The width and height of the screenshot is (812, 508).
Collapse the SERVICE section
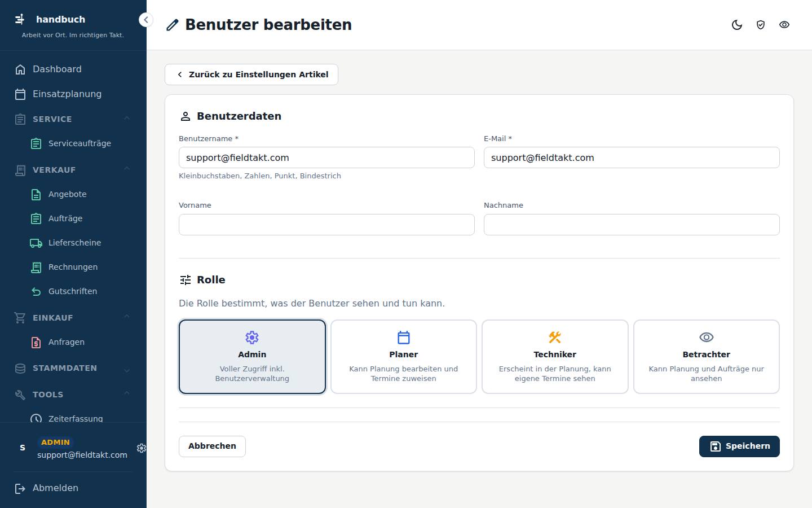coord(127,119)
